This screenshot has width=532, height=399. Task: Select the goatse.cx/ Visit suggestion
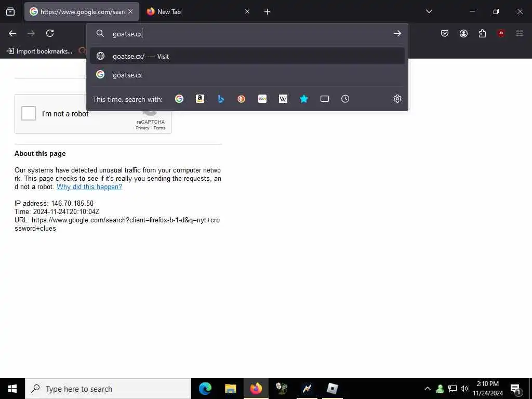pos(247,56)
